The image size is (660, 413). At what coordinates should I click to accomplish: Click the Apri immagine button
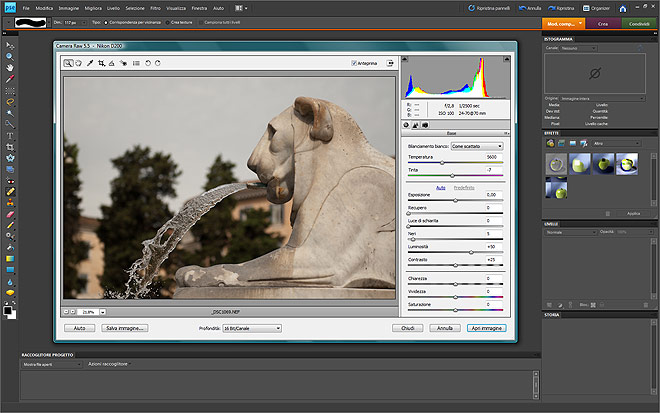tap(487, 328)
